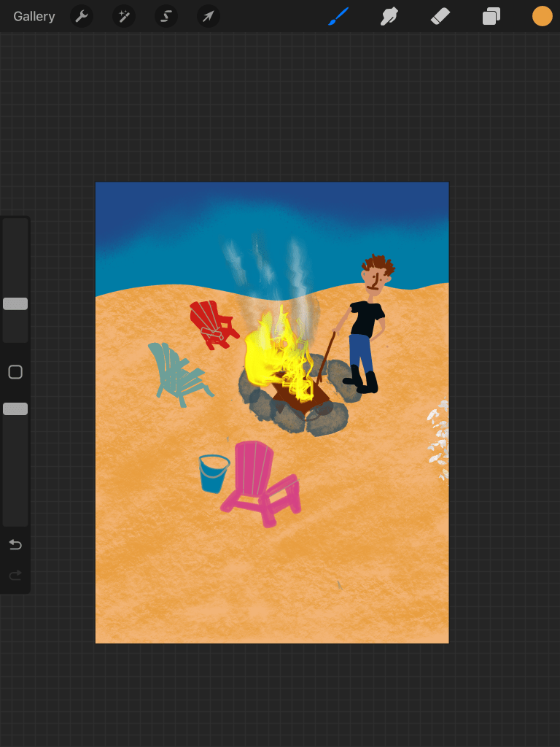Open the orange color picker swatch
The width and height of the screenshot is (560, 747).
(542, 16)
